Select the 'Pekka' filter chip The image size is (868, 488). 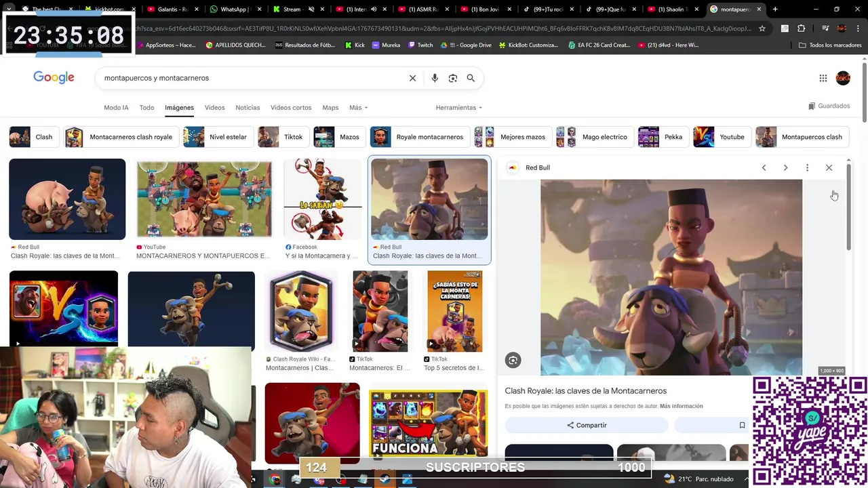click(x=663, y=137)
